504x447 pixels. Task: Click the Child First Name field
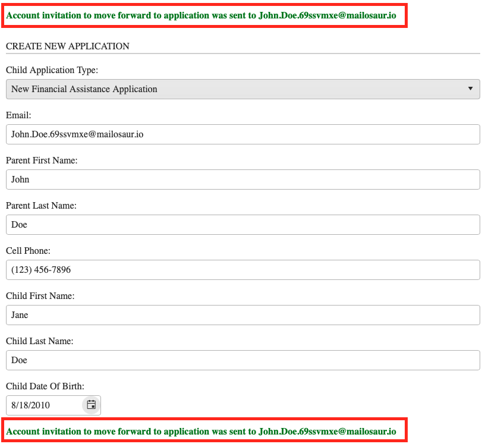pyautogui.click(x=243, y=315)
